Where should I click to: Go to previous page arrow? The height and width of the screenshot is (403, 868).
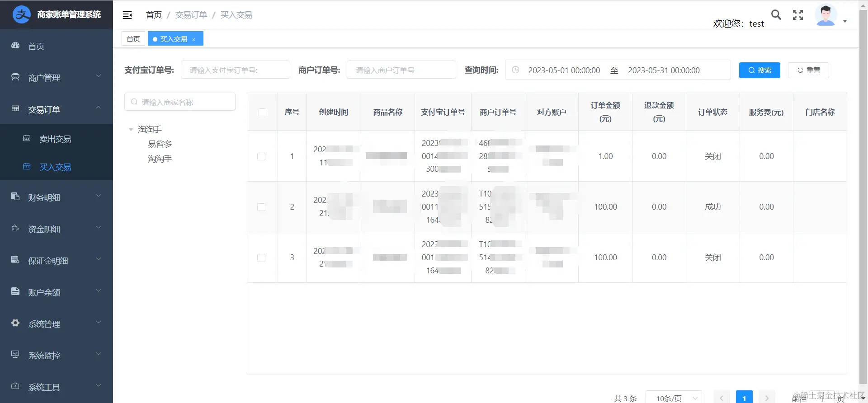point(722,398)
